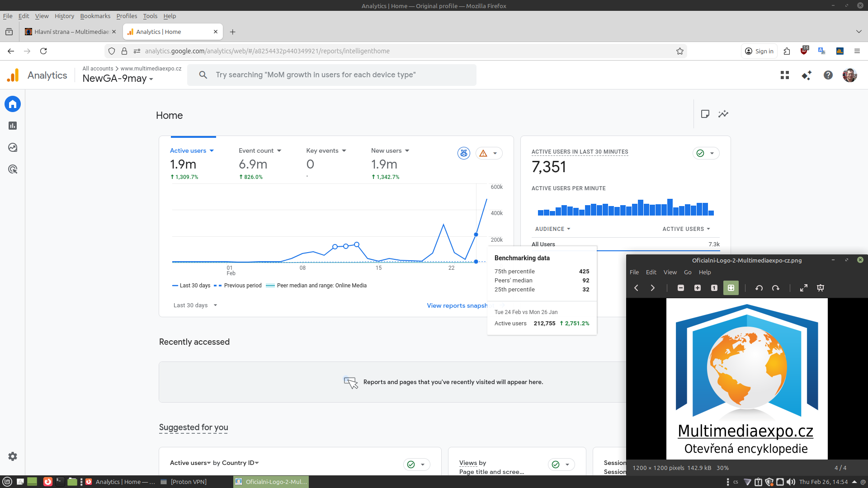Toggle fullscreen mode in the image viewer
Image resolution: width=868 pixels, height=488 pixels.
[x=804, y=288]
